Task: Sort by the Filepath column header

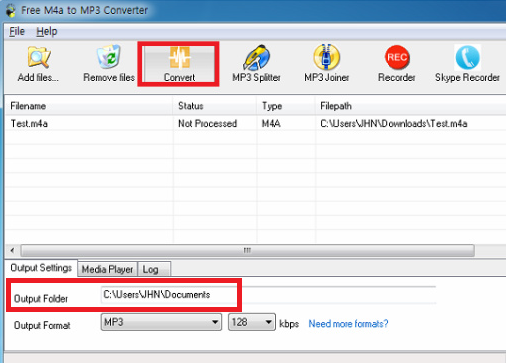Action: tap(411, 106)
